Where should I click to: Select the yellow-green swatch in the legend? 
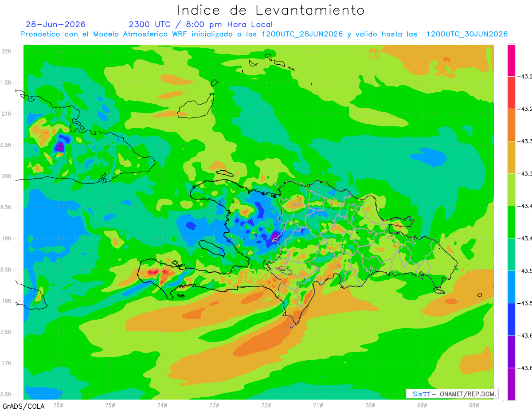511,190
